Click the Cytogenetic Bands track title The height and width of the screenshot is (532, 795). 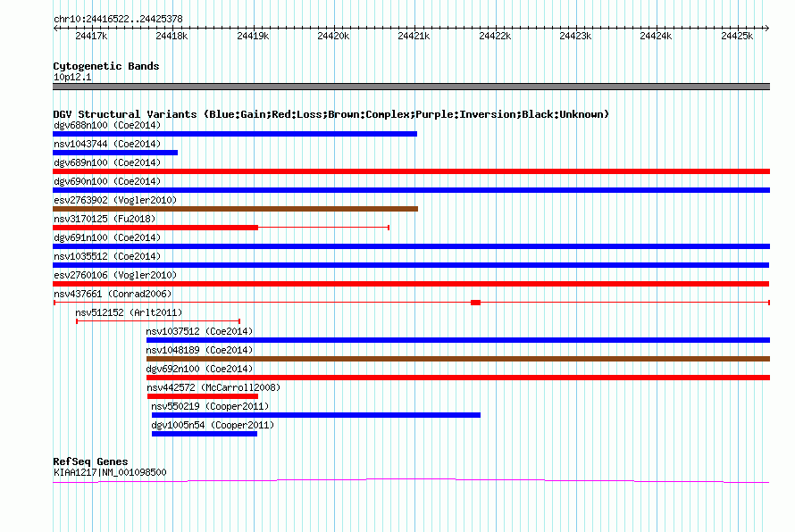click(106, 66)
